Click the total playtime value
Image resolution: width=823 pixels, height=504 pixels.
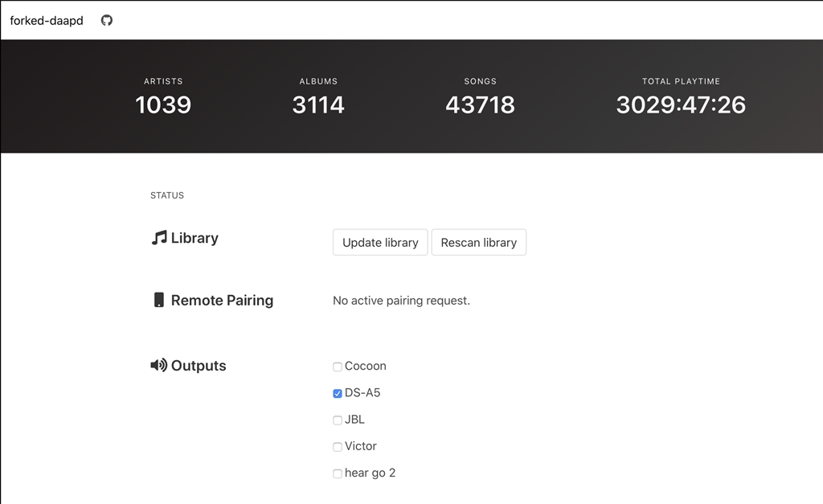click(x=681, y=104)
